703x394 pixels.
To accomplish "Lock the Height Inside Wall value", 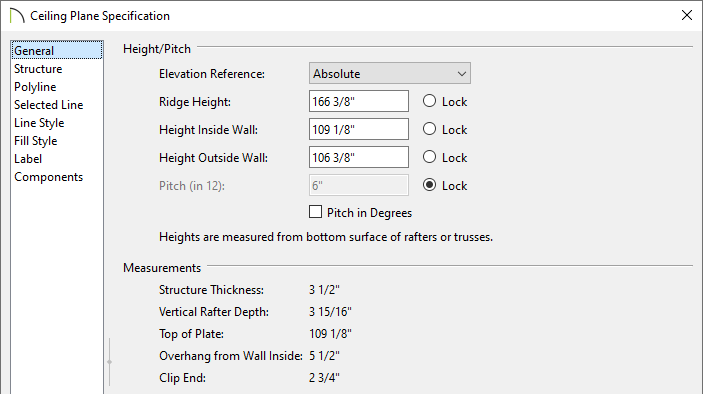I will (429, 129).
